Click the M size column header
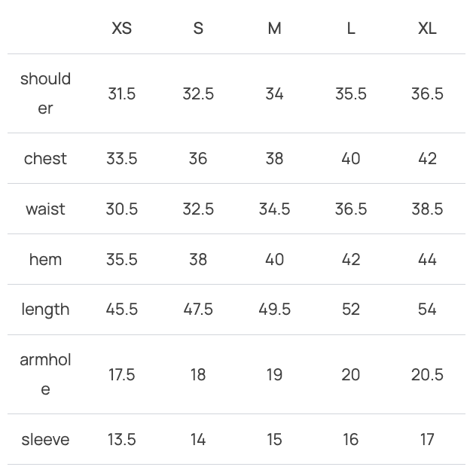 click(274, 29)
